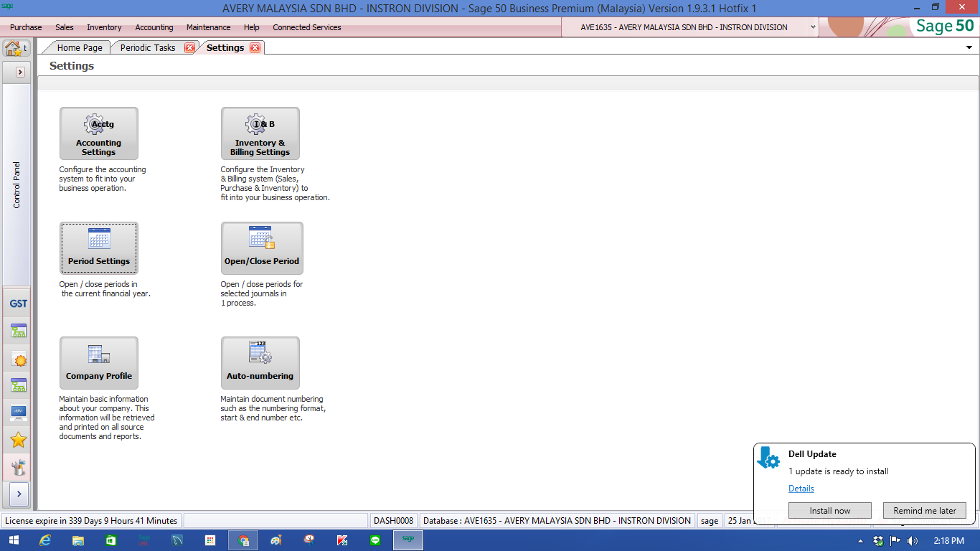Open the tab list dropdown arrow

point(970,47)
